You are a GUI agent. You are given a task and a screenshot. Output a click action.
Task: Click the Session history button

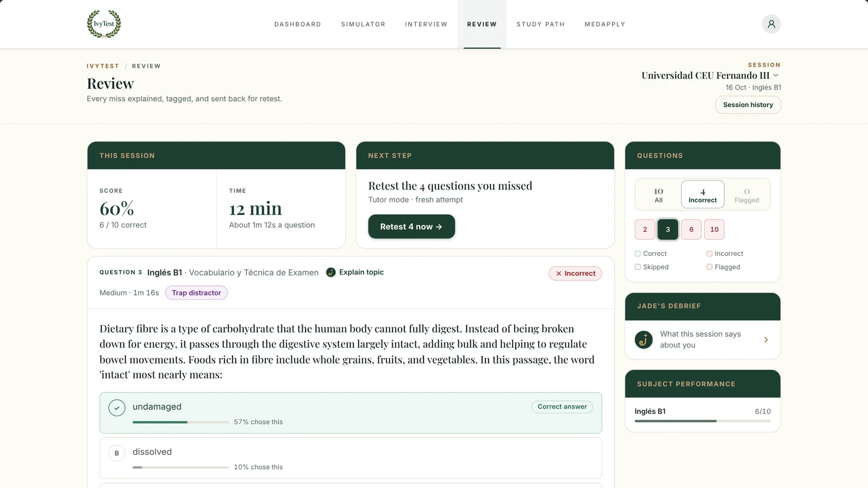click(x=748, y=105)
